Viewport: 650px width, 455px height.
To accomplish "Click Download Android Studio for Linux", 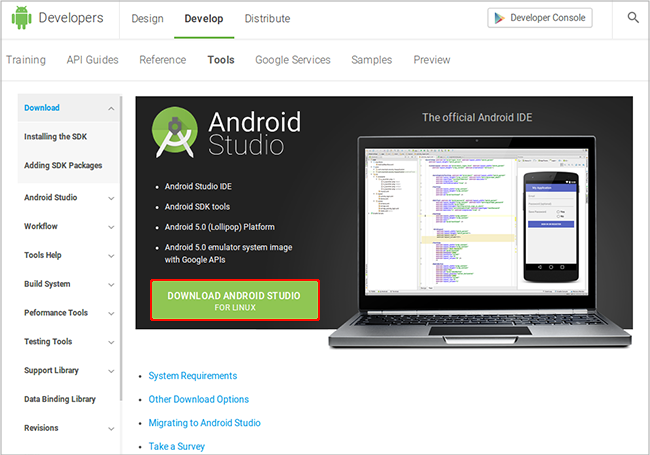I will [x=235, y=300].
